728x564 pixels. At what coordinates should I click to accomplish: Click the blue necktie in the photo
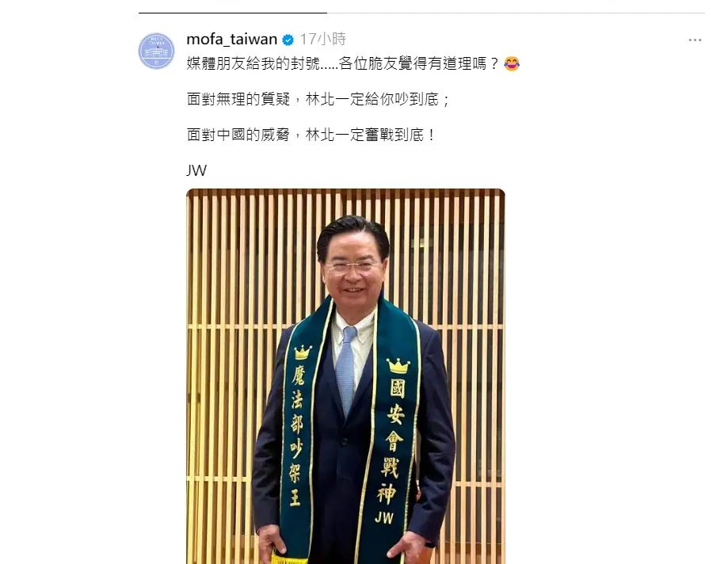pyautogui.click(x=347, y=368)
